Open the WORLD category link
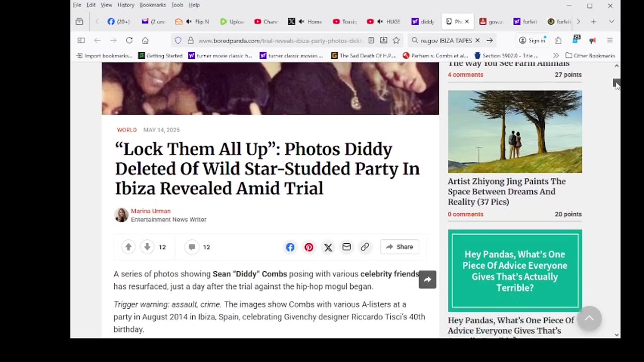Screen dimensions: 644x362 tap(127, 130)
